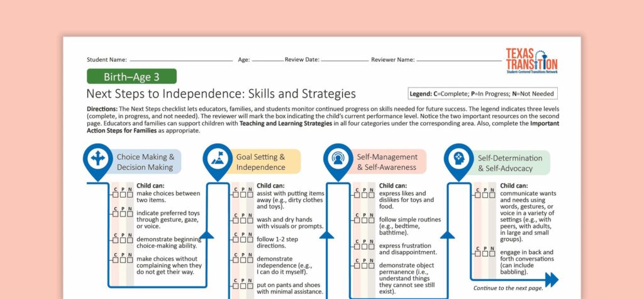Check C box for 'make choices without complaining'

[116, 259]
